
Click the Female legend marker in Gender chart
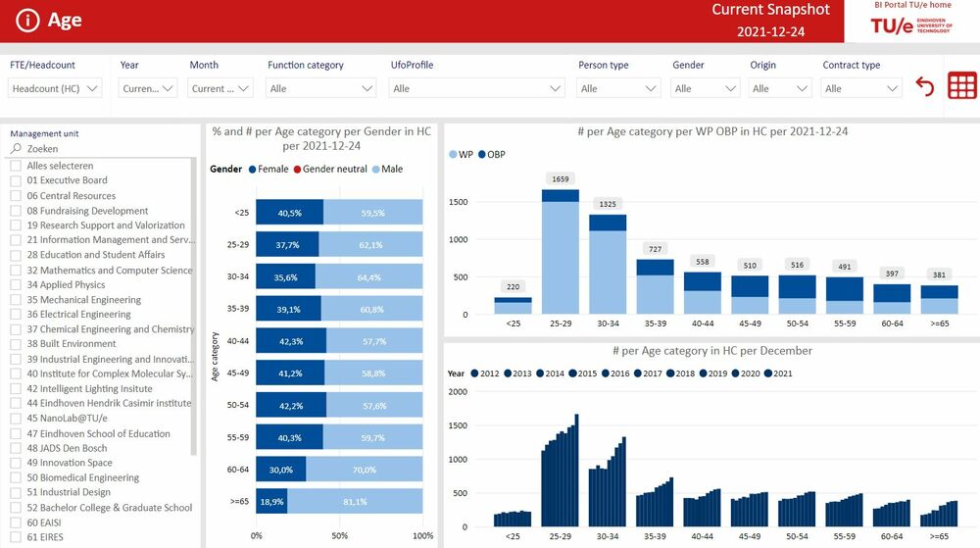point(252,170)
